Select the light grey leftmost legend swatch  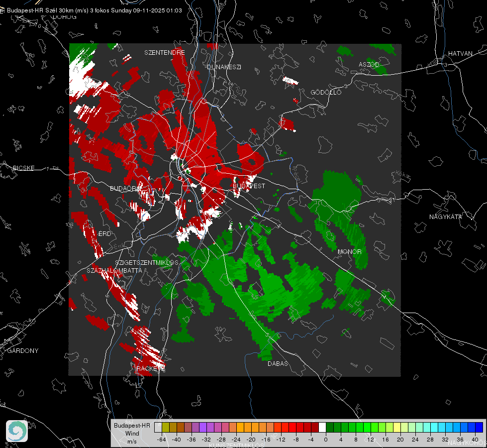(158, 428)
